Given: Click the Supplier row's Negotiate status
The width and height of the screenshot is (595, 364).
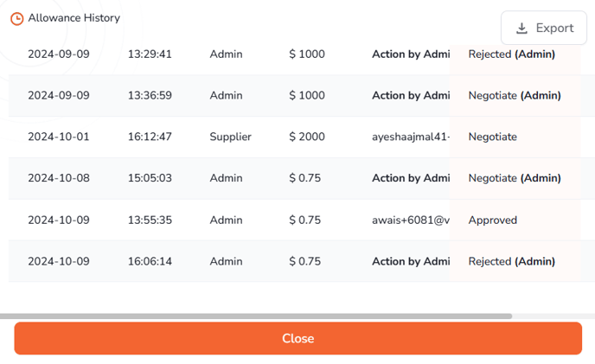Looking at the screenshot, I should (493, 137).
